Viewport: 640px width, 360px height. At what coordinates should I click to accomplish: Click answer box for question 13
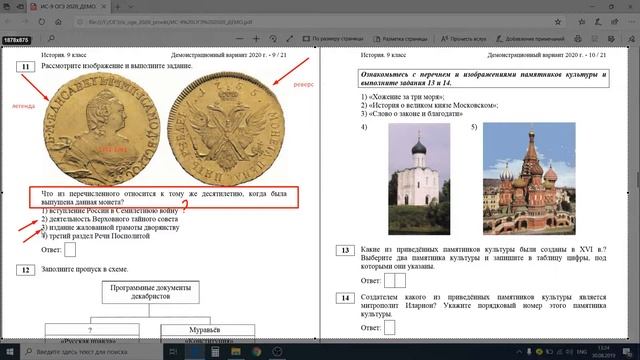point(395,280)
